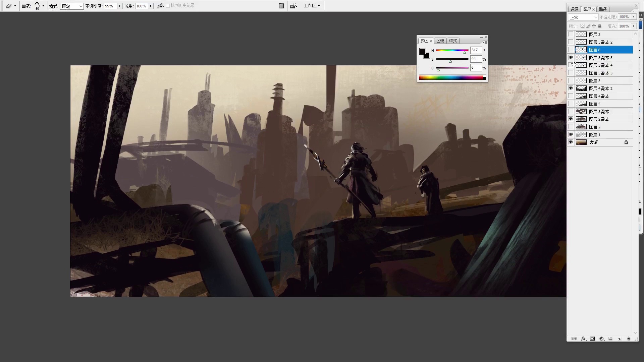Click the delete layer trash icon
The image size is (644, 362).
[629, 339]
